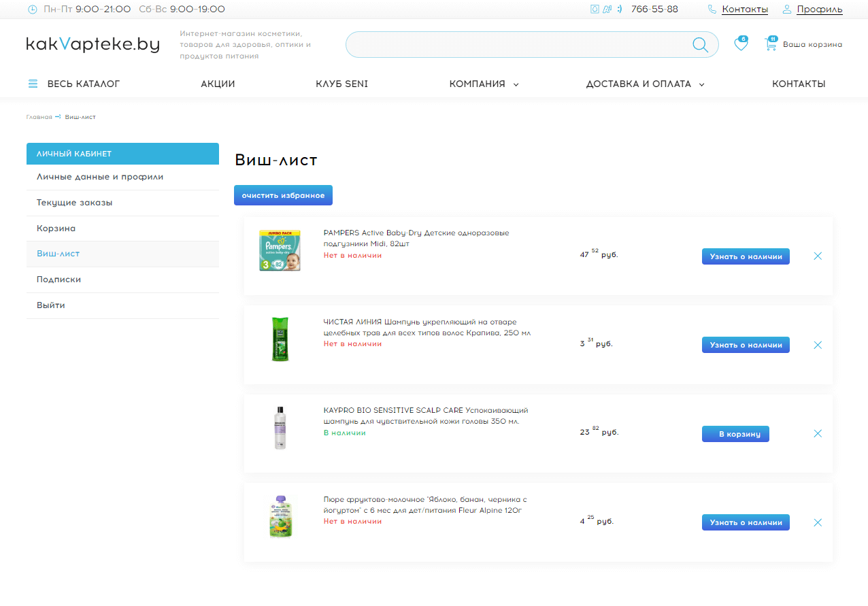The width and height of the screenshot is (868, 606).
Task: Remove PAMPERS diapers from wish list
Action: click(x=818, y=256)
